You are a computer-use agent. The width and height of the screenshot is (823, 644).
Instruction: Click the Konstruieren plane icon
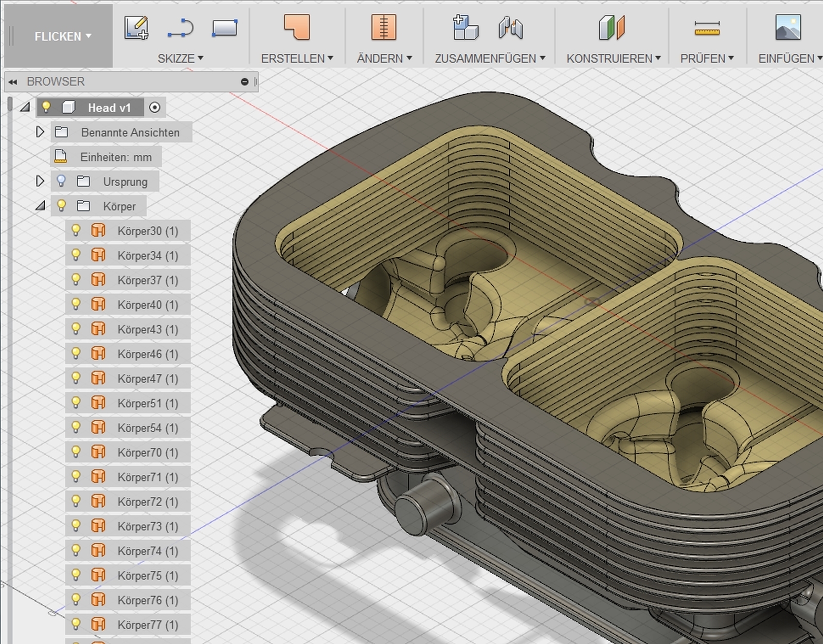pos(612,28)
